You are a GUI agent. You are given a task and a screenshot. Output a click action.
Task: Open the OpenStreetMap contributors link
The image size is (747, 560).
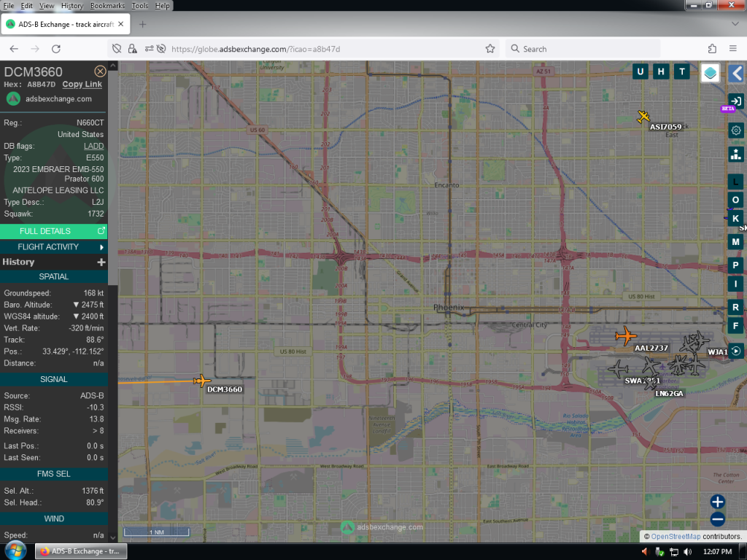pos(676,536)
